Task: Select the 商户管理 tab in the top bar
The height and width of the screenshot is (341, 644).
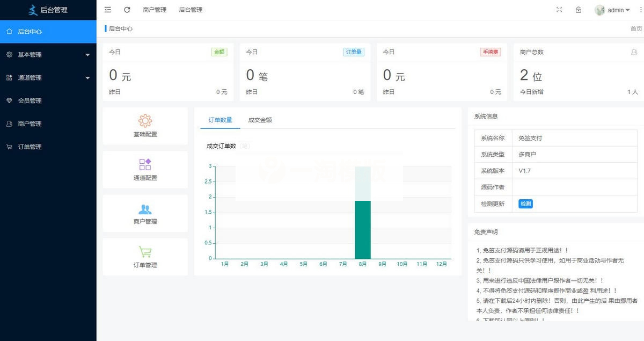Action: coord(155,9)
